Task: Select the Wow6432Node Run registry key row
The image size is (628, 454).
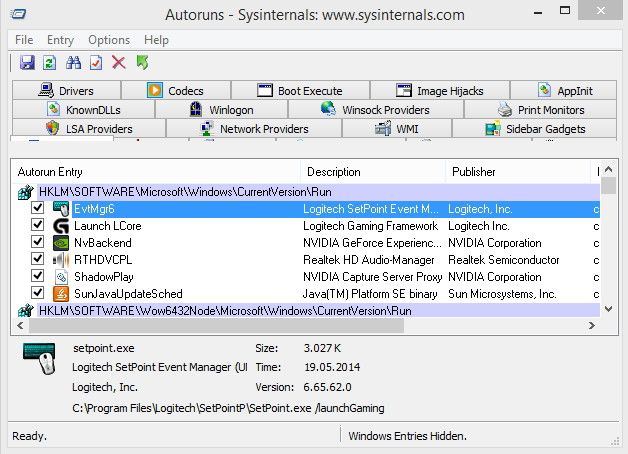Action: click(200, 311)
